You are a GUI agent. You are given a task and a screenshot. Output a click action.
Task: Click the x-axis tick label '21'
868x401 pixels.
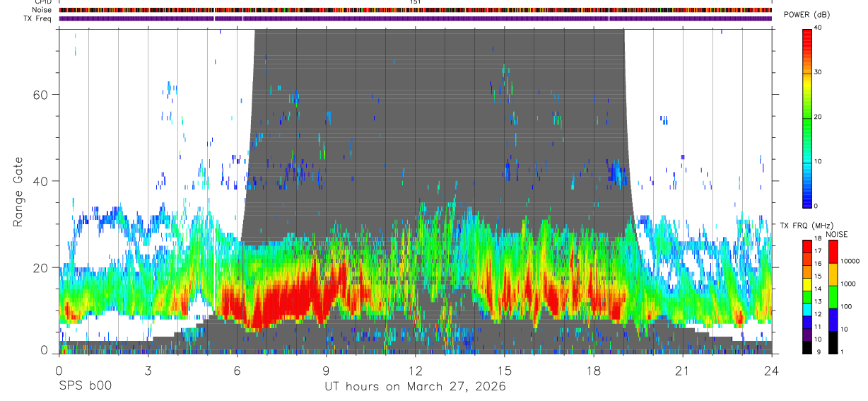click(x=683, y=371)
